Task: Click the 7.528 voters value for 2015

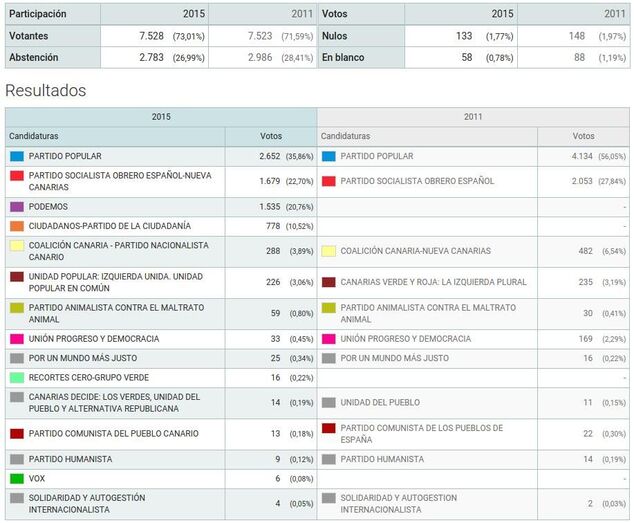Action: point(152,36)
